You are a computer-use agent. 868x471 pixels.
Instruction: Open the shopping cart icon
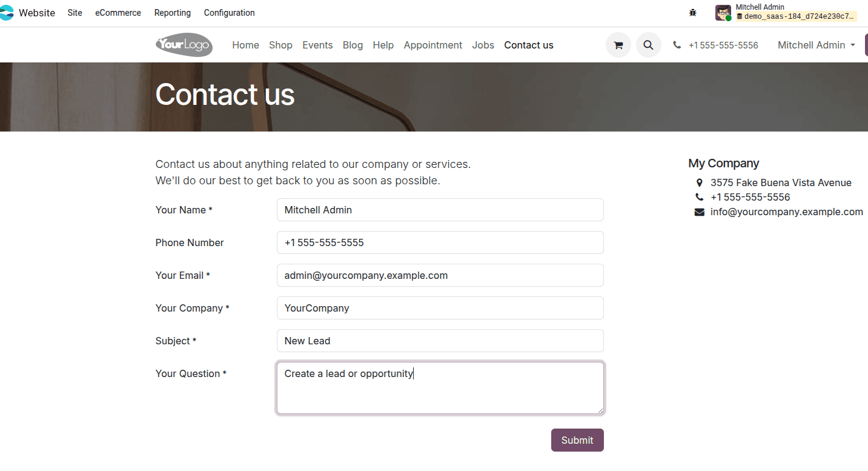click(x=618, y=45)
